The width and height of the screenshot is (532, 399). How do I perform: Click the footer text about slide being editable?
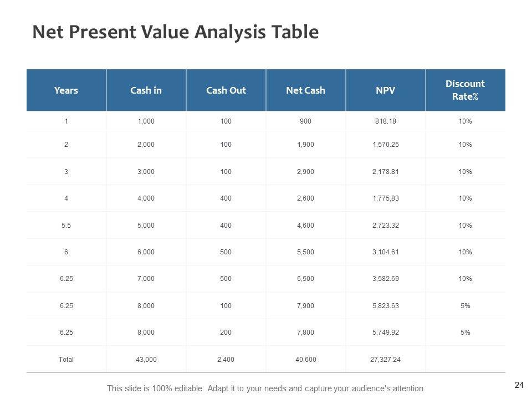266,388
